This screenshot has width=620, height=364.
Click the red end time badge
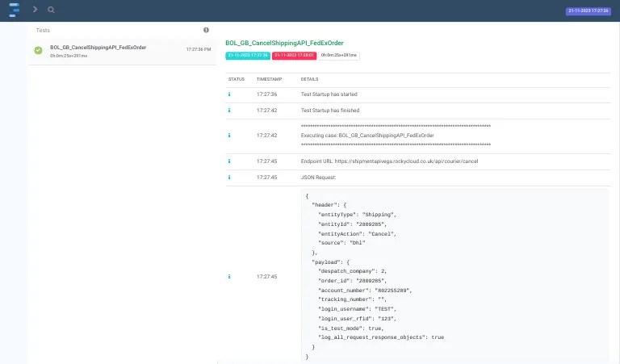click(294, 56)
